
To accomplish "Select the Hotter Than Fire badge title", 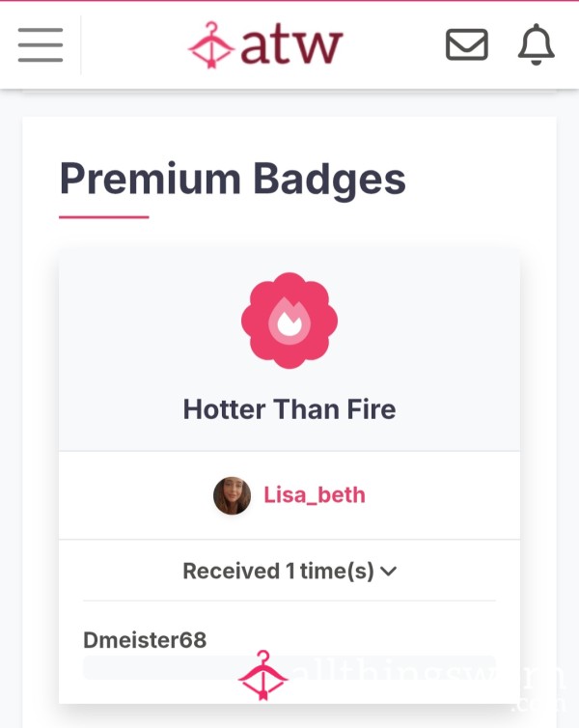I will 289,409.
